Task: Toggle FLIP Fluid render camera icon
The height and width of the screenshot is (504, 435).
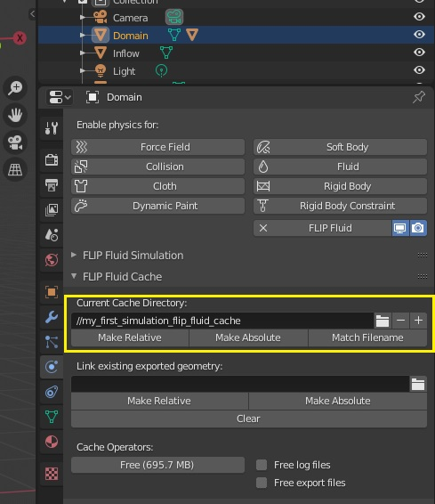Action: pyautogui.click(x=418, y=228)
